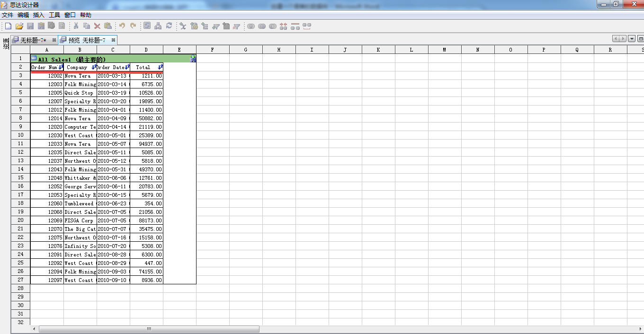Open the 帮助 menu

(86, 15)
